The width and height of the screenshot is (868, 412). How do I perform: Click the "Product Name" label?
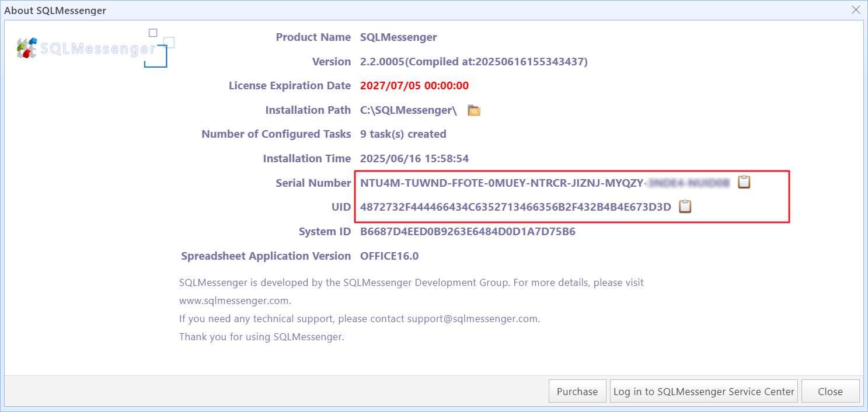click(x=313, y=37)
